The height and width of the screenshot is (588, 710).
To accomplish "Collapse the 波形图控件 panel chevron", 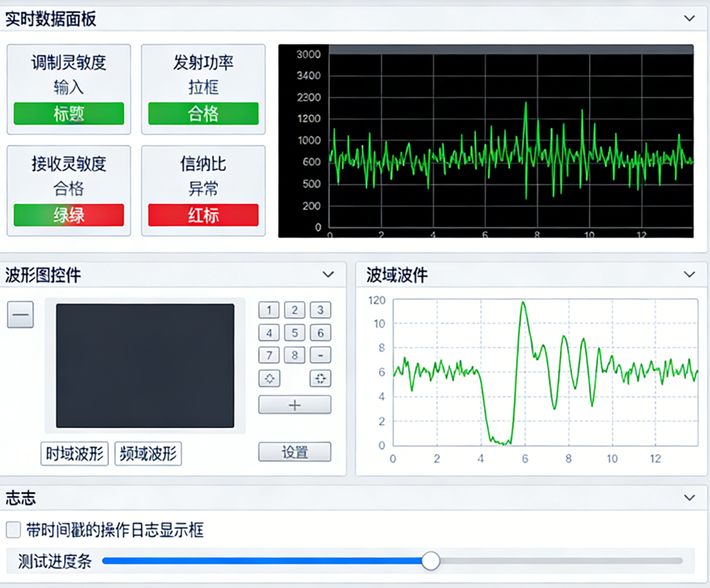I will pyautogui.click(x=328, y=275).
